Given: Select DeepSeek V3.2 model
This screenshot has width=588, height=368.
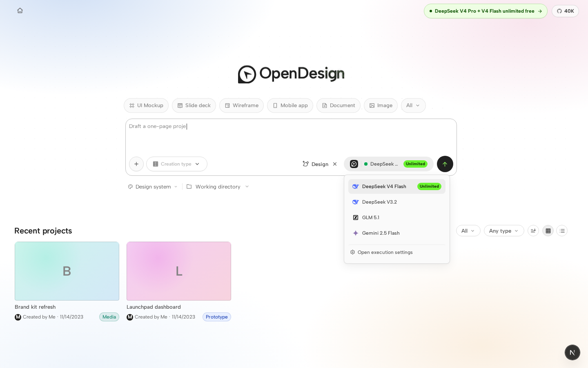Looking at the screenshot, I should [x=397, y=202].
